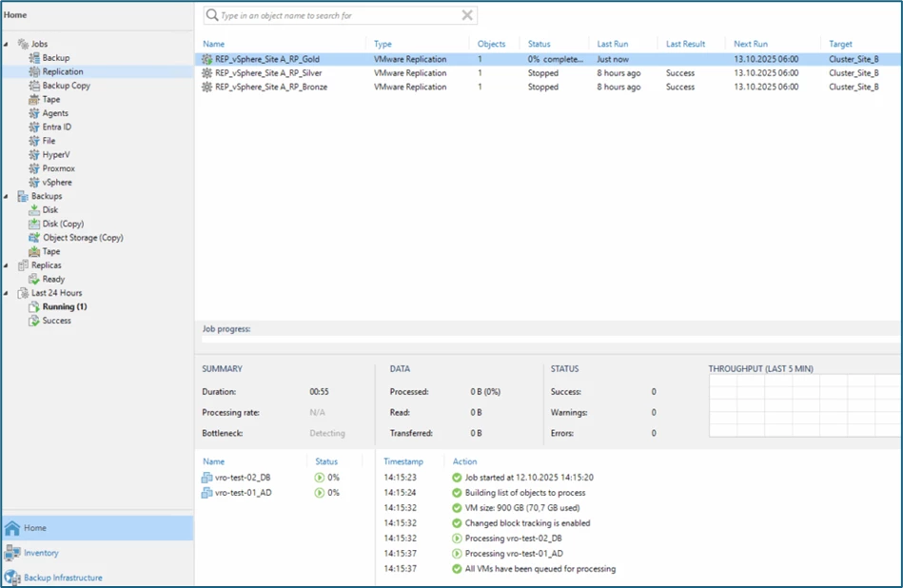
Task: Click the REP_vSphere_Site A_RP_Silver job icon
Action: coord(207,73)
